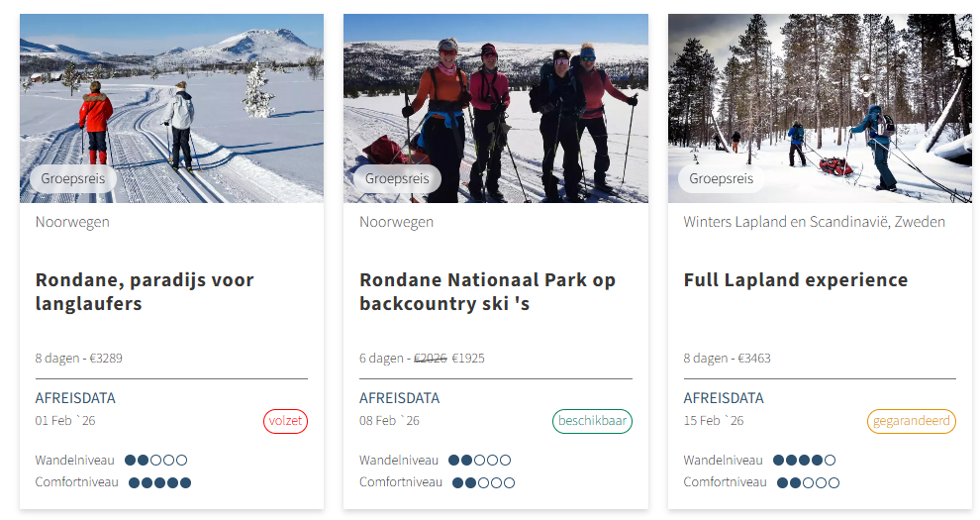
Task: Click Wandelniveau dots on langlaufers card
Action: 155,461
